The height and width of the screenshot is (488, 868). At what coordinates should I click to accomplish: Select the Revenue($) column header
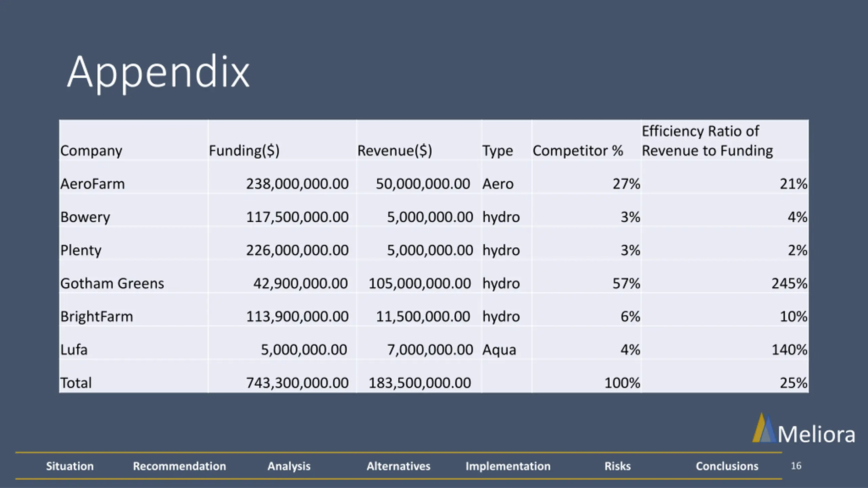395,151
